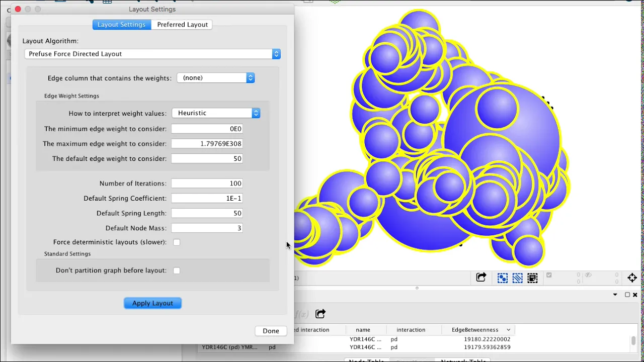This screenshot has height=362, width=644.
Task: Click the fit network to window crosshair icon
Action: point(632,278)
